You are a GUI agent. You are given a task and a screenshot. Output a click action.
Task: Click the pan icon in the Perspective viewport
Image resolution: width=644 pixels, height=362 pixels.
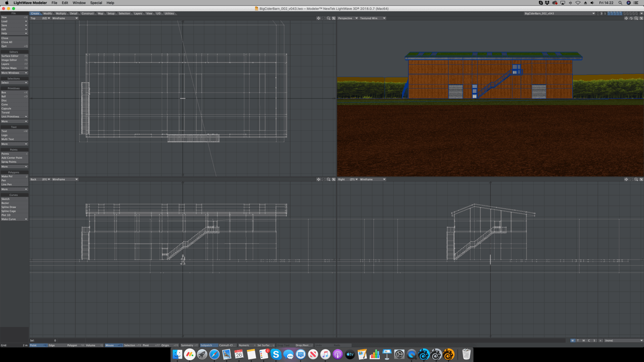point(626,18)
